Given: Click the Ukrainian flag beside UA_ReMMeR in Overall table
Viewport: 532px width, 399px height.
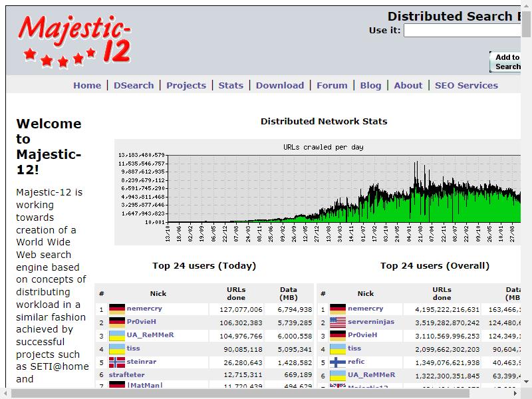Looking at the screenshot, I should pos(338,376).
